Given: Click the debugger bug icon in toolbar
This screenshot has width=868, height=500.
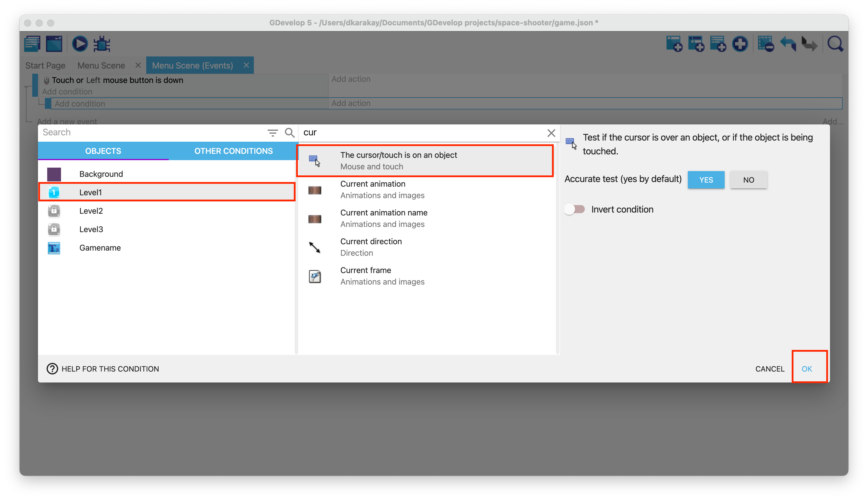Looking at the screenshot, I should click(x=102, y=44).
